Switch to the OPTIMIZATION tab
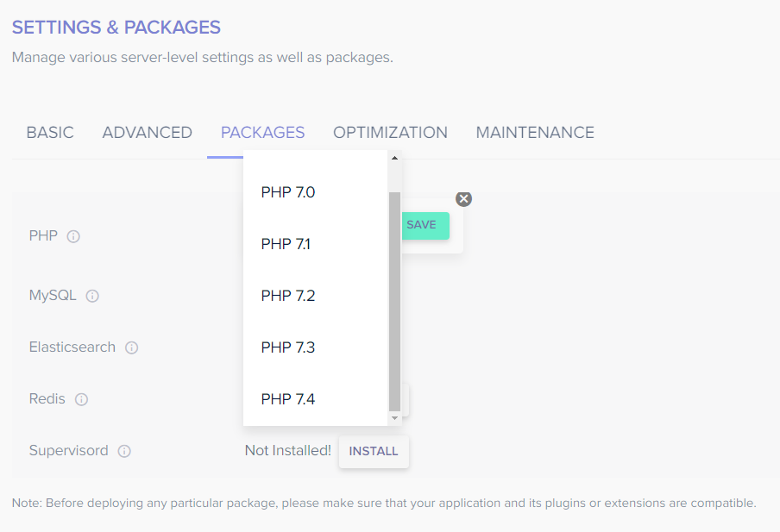The width and height of the screenshot is (780, 532). pos(390,133)
